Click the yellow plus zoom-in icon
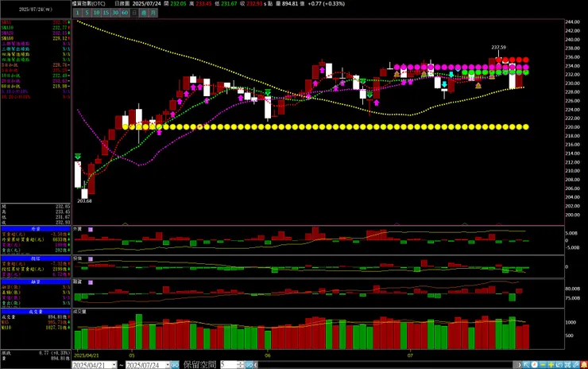588x369 pixels. (x=551, y=364)
